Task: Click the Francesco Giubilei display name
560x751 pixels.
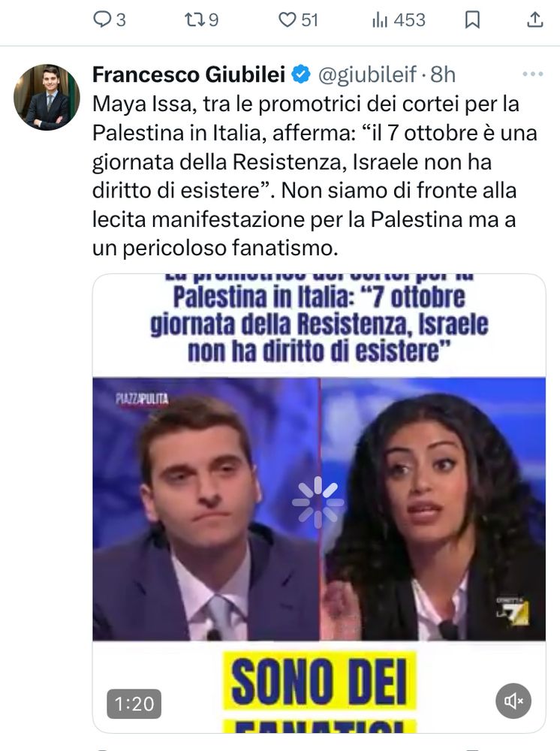Action: (188, 74)
